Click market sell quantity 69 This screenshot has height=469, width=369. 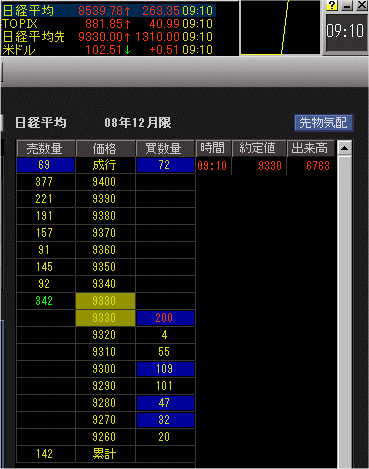click(46, 165)
